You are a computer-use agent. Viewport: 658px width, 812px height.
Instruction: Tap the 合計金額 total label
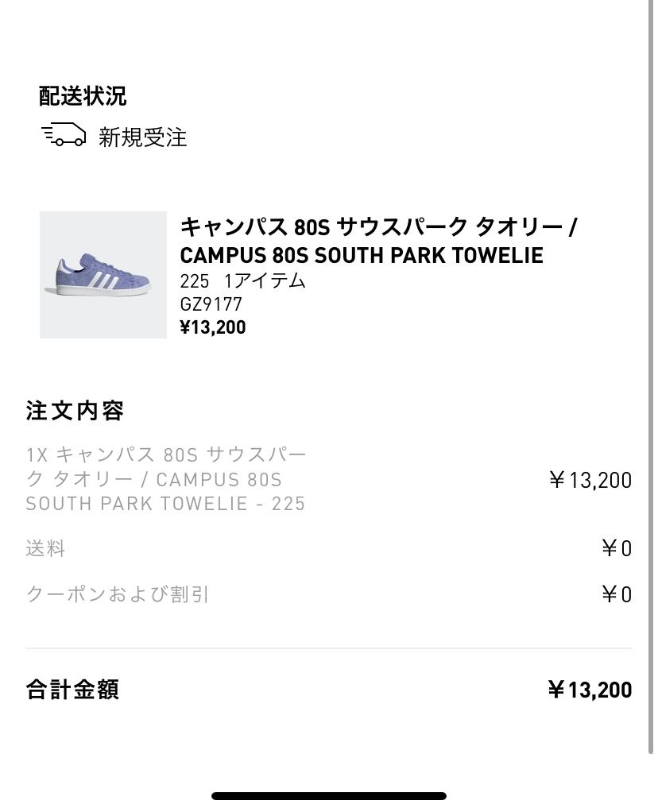point(72,689)
